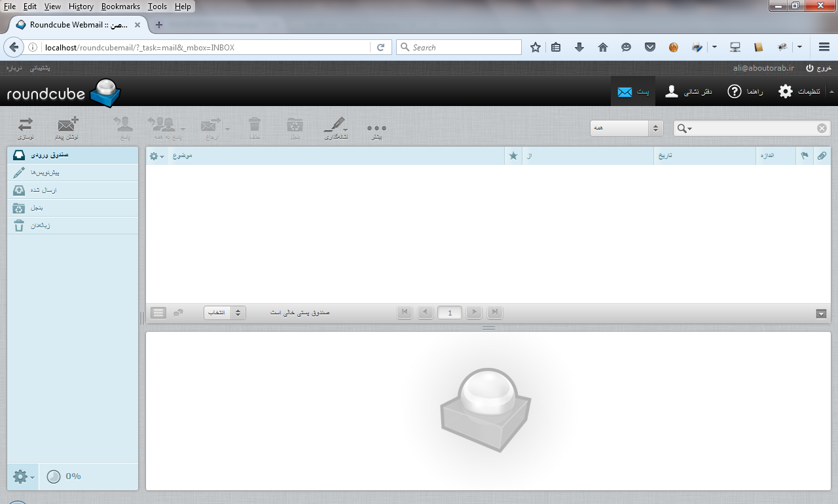This screenshot has height=504, width=838.
Task: Toggle the preview pane arrow button
Action: [822, 314]
